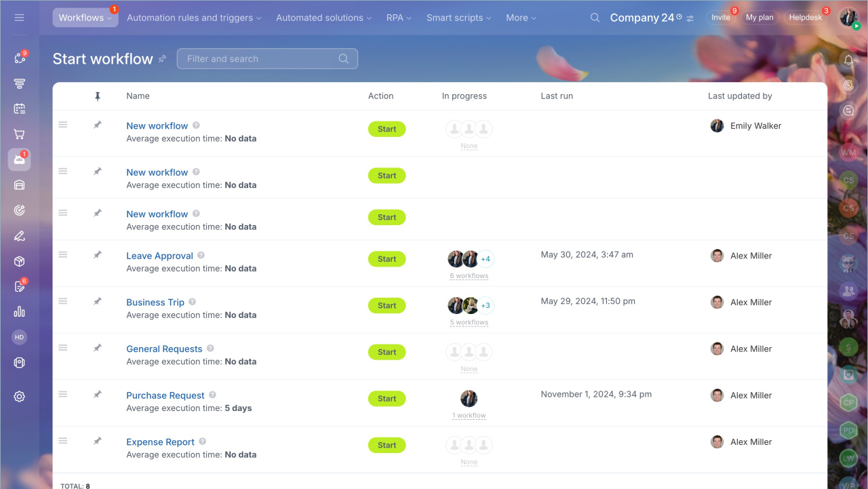Start the Purchase Request workflow
The height and width of the screenshot is (489, 868).
click(387, 399)
